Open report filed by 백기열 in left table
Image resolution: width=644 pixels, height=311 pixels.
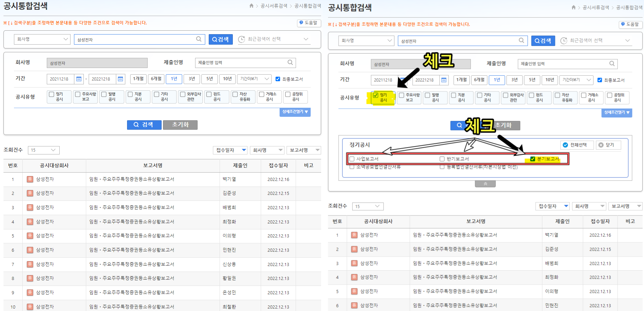[132, 179]
